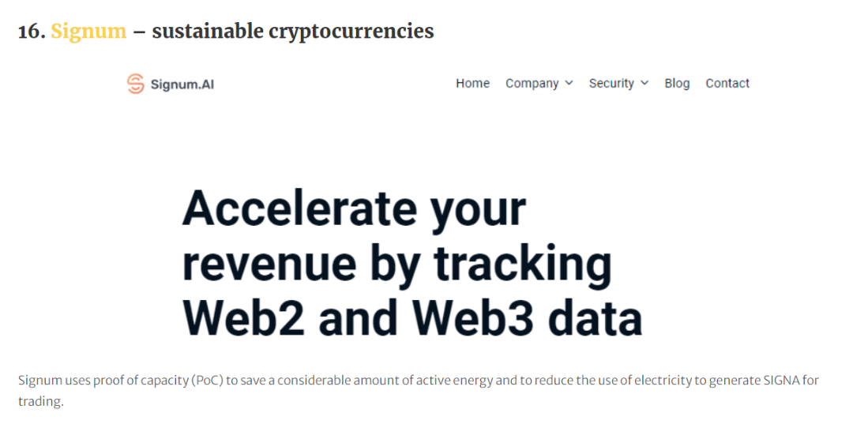Open the yellow Signum link in heading
Viewport: 868px width, 424px height.
[x=88, y=32]
